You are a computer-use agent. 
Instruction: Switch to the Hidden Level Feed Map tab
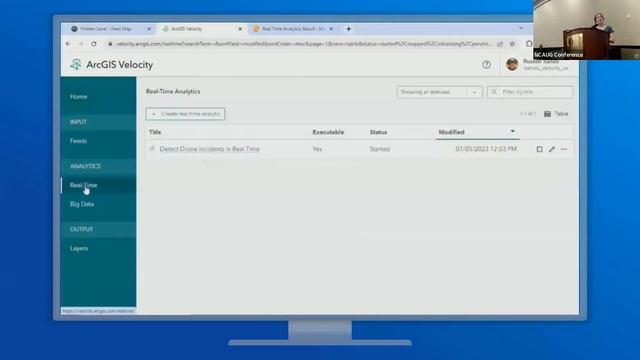point(106,29)
